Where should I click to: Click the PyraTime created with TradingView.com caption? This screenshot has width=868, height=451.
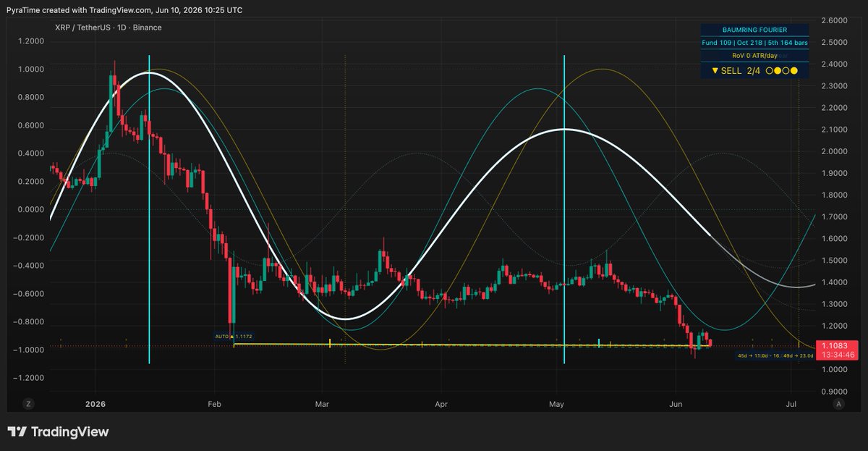click(125, 10)
